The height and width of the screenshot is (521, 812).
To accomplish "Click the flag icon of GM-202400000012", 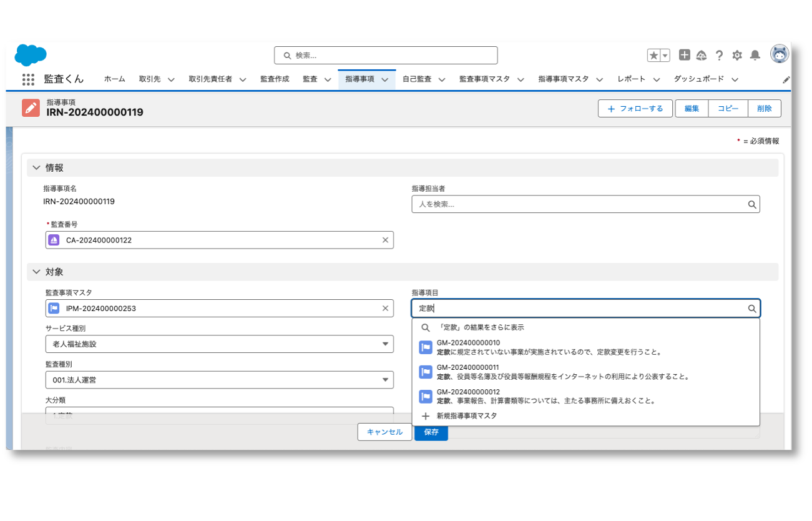I will click(x=426, y=396).
